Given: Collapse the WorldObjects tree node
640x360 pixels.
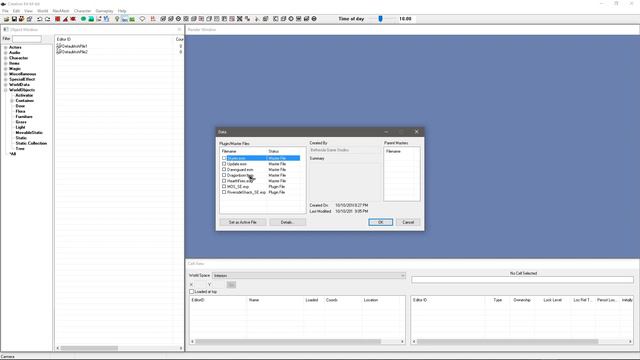Looking at the screenshot, I should tap(6, 90).
